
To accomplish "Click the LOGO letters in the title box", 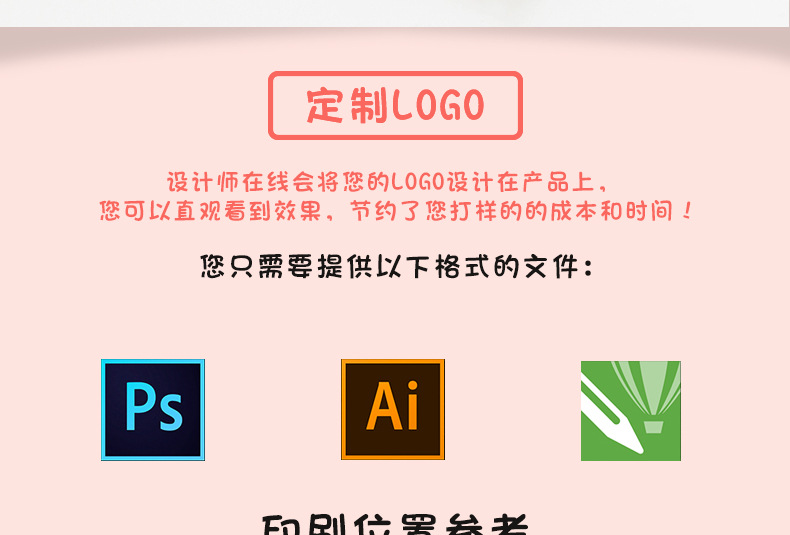I will coord(438,105).
